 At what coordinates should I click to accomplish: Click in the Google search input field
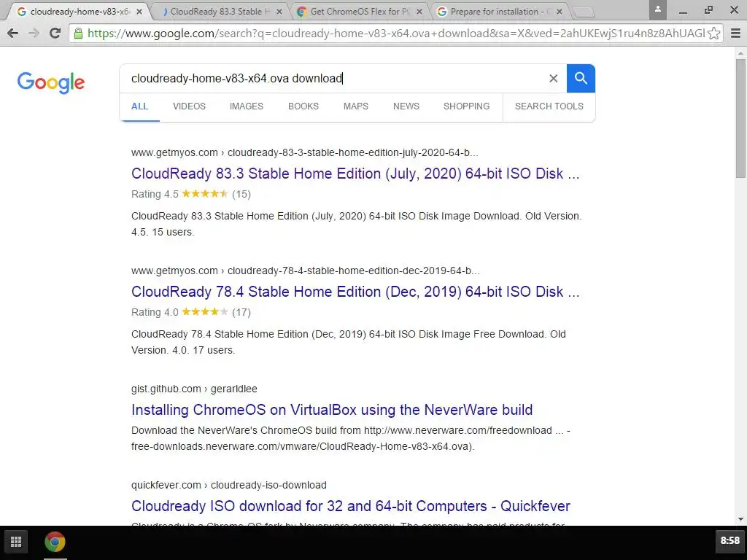pyautogui.click(x=333, y=78)
